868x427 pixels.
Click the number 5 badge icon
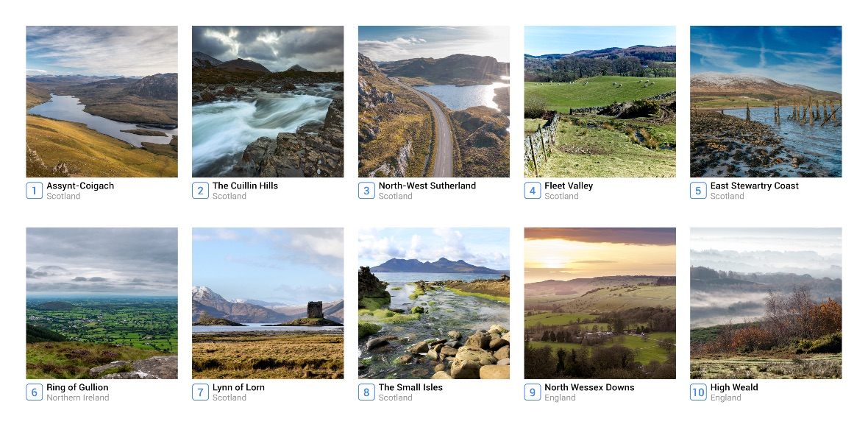(699, 191)
